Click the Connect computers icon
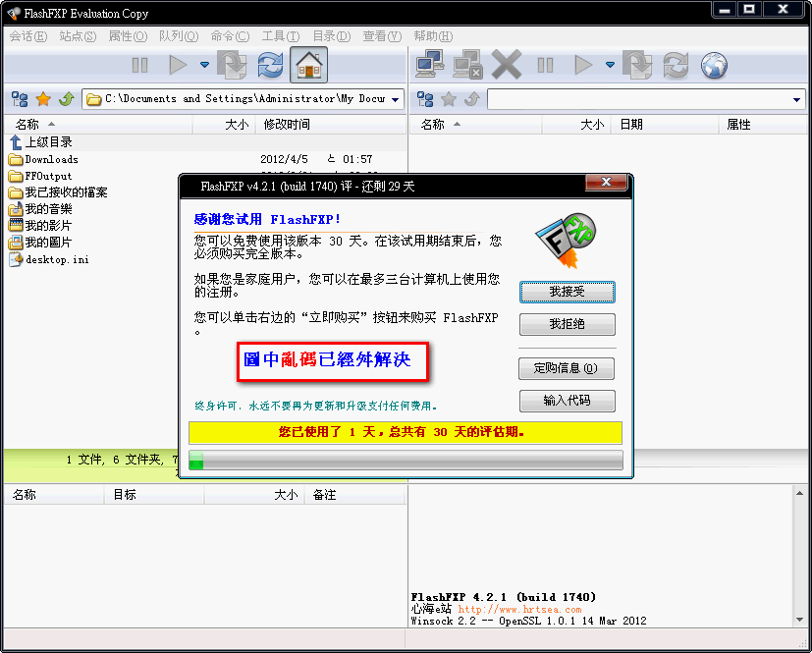 (430, 64)
